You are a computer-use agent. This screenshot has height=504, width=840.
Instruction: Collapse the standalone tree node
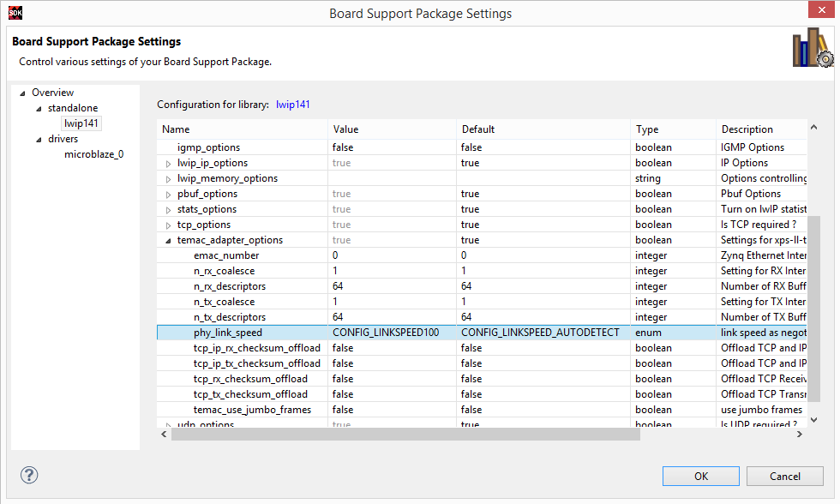[39, 109]
